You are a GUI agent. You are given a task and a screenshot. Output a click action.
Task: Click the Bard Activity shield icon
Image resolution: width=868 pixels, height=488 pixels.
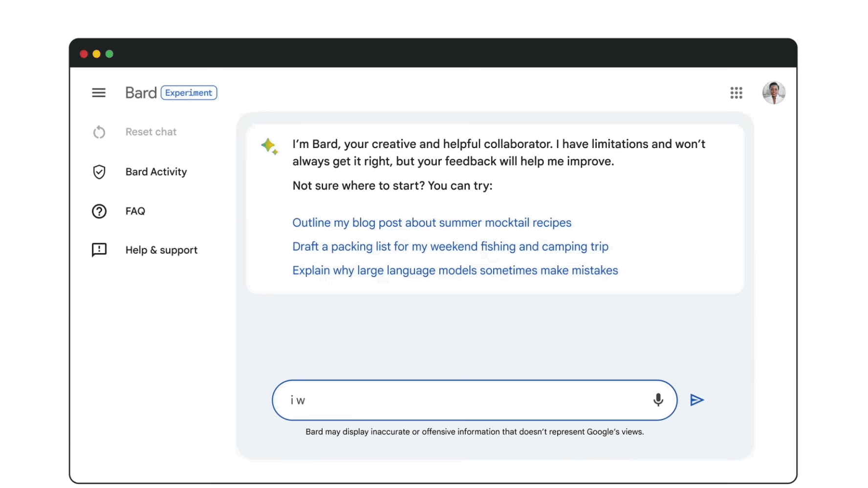[x=99, y=172]
